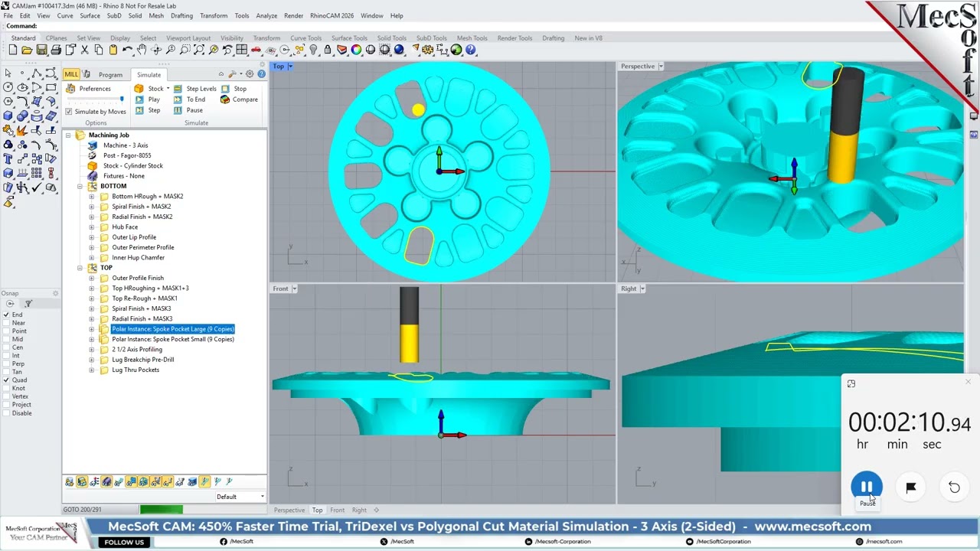Toggle the Disable osnap checkbox
This screenshot has width=980, height=551.
point(6,413)
